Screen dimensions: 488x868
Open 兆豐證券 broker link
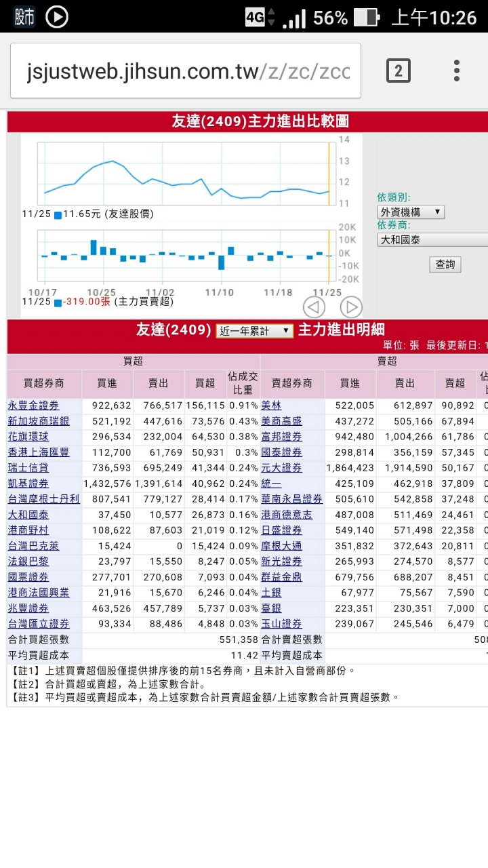[x=28, y=608]
